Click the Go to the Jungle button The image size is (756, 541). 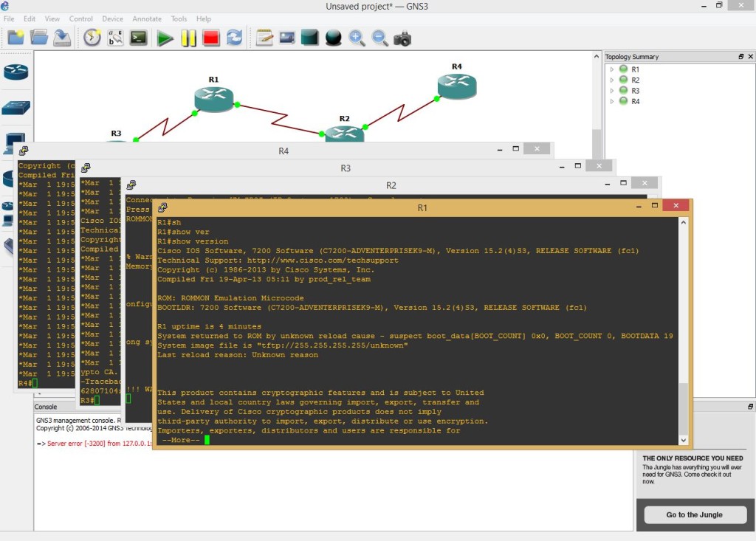(x=694, y=514)
